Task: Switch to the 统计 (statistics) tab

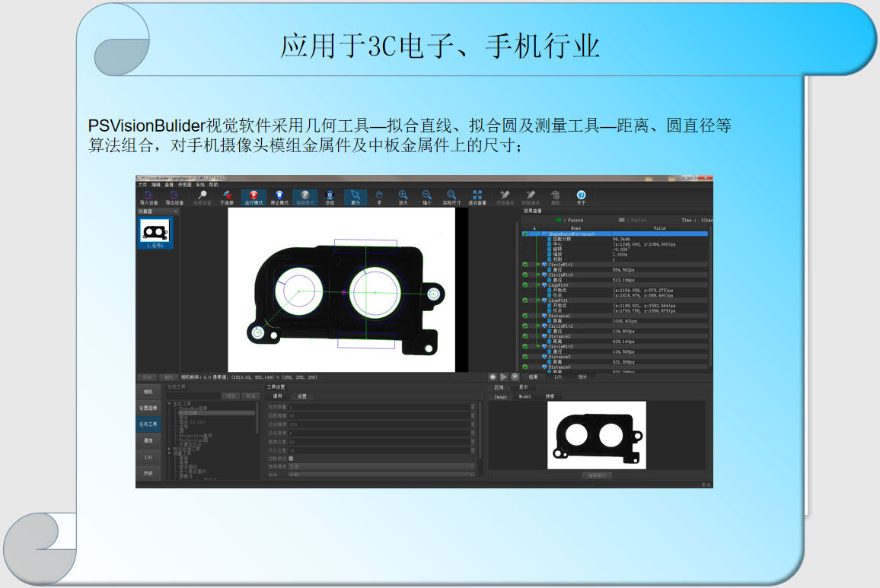Action: (x=582, y=377)
